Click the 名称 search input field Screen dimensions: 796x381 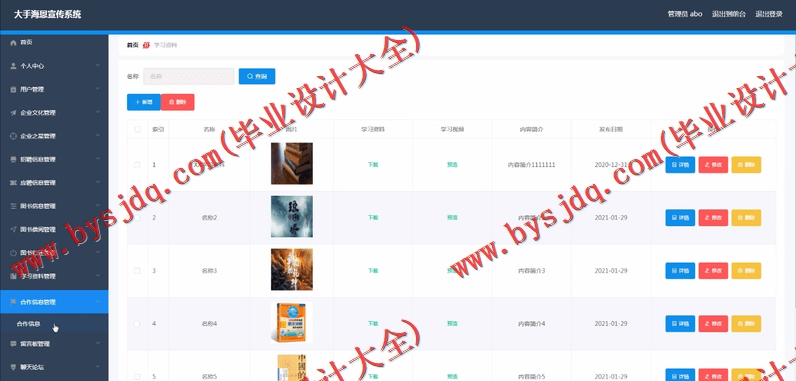tap(189, 76)
